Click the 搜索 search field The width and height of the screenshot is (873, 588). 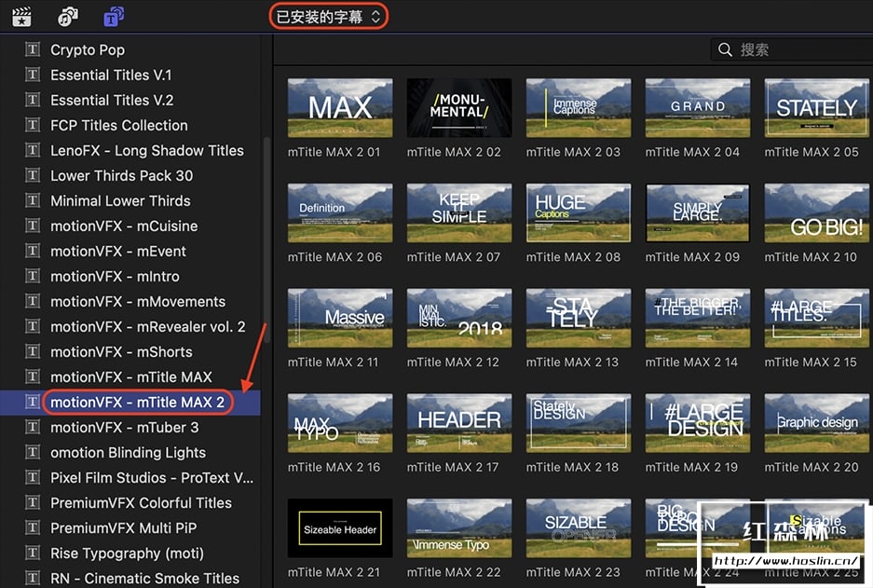point(792,49)
